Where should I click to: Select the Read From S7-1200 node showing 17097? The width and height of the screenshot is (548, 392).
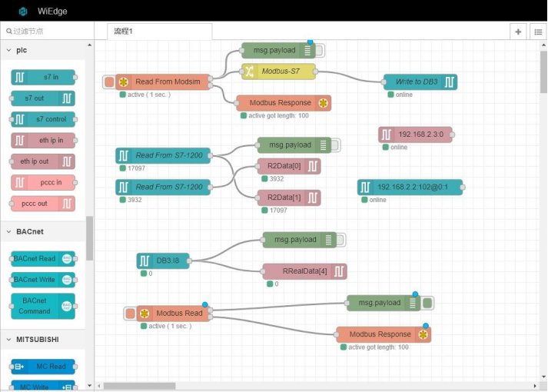point(163,155)
